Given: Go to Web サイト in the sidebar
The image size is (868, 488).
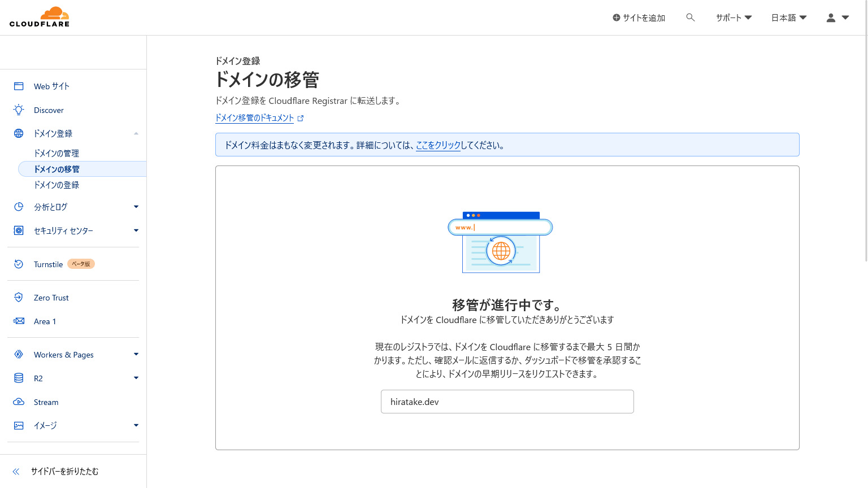Looking at the screenshot, I should coord(51,86).
